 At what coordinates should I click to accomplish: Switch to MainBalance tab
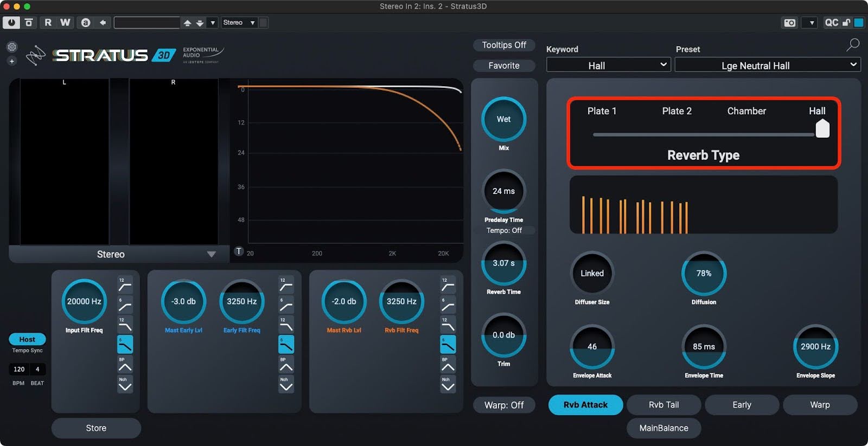coord(663,428)
